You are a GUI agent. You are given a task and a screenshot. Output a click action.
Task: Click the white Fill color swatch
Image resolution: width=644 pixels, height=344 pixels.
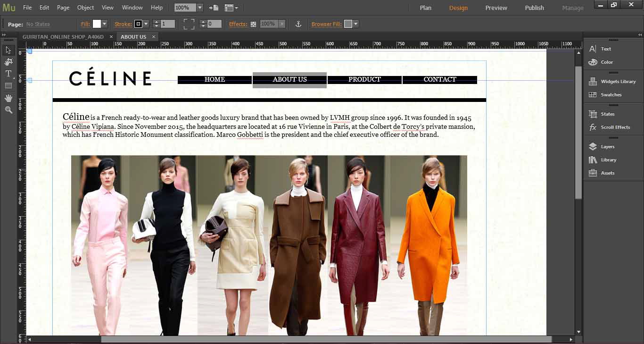[97, 24]
